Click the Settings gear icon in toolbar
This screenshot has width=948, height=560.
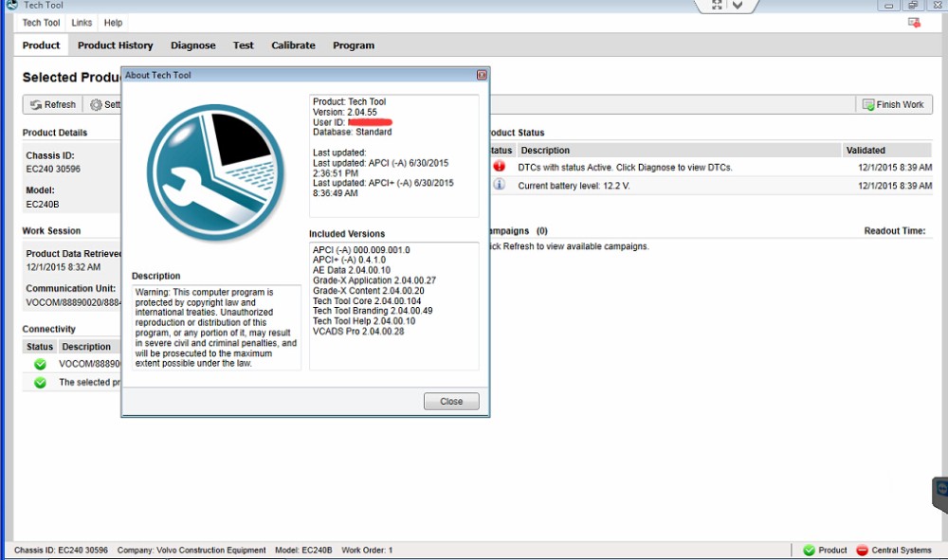pos(96,104)
